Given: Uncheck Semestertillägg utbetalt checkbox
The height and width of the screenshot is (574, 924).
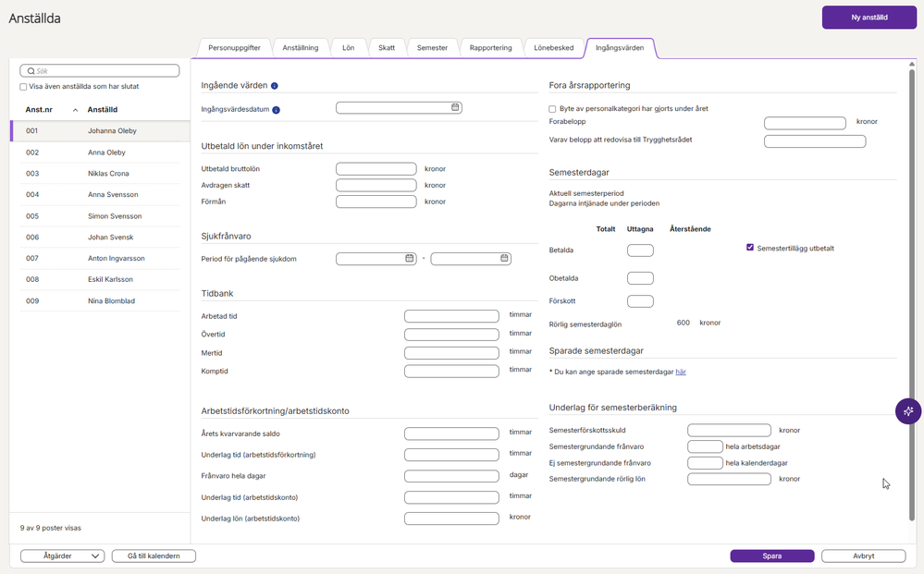Looking at the screenshot, I should coord(750,248).
